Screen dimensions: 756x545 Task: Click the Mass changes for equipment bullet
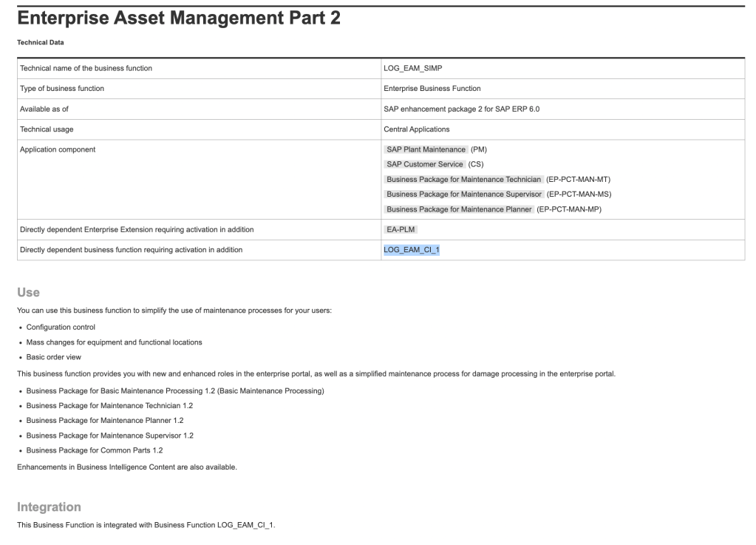114,342
